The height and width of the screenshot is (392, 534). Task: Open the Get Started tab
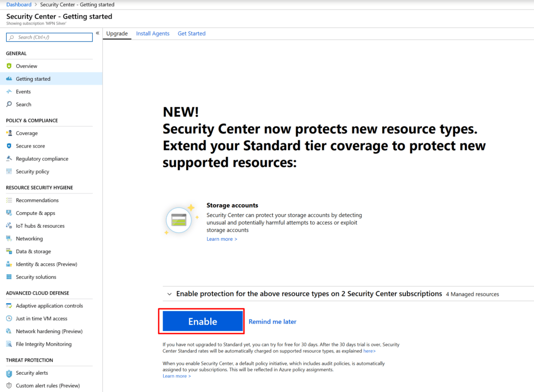tap(191, 33)
